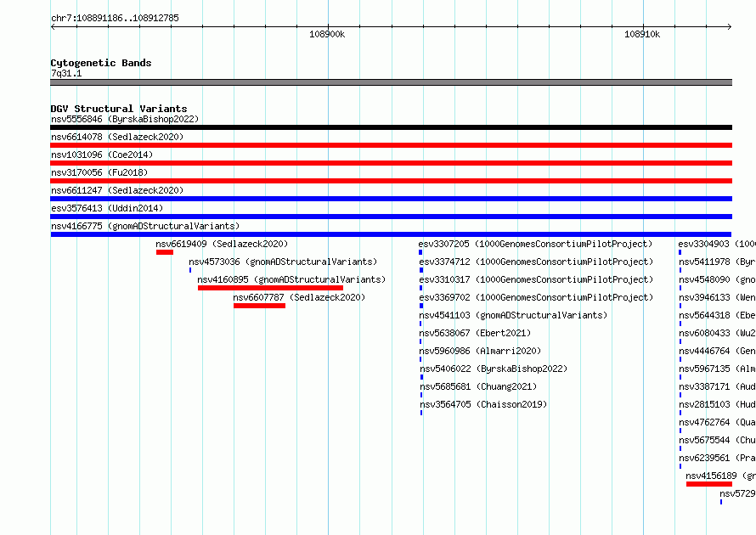Open esv3374712 variant label

[x=536, y=262]
